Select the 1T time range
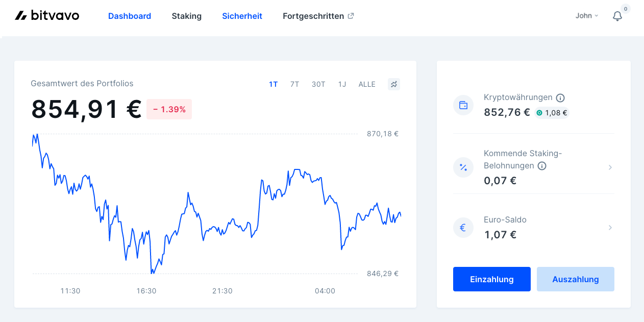Viewport: 644px width, 322px height. pos(274,84)
